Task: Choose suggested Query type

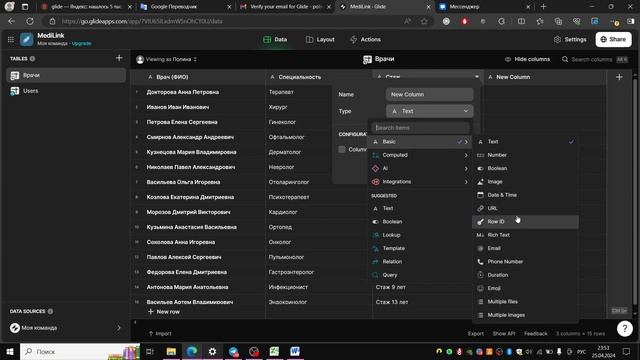Action: (420, 275)
